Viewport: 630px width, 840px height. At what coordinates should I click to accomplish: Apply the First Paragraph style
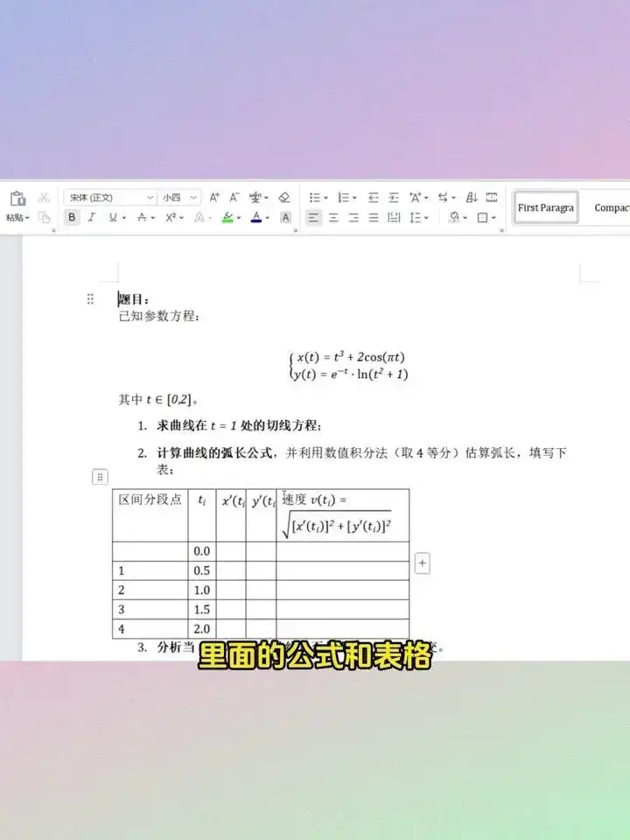545,208
